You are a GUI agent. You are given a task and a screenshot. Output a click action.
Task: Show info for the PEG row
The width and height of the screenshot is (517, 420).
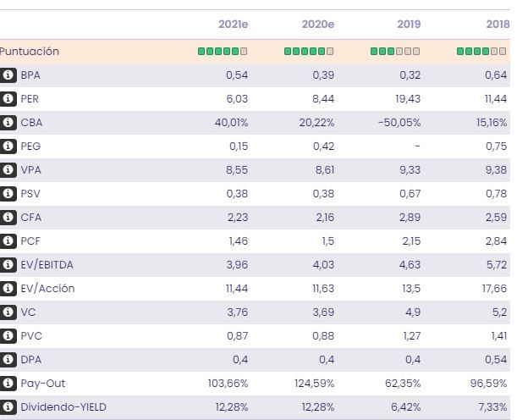8,146
